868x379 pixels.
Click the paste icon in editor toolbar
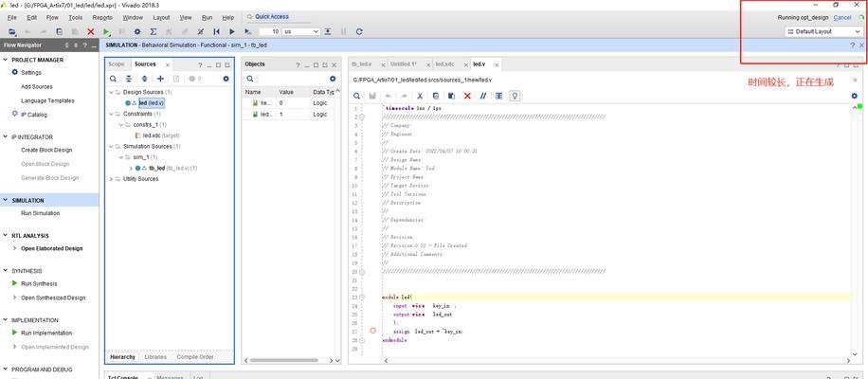coord(452,97)
